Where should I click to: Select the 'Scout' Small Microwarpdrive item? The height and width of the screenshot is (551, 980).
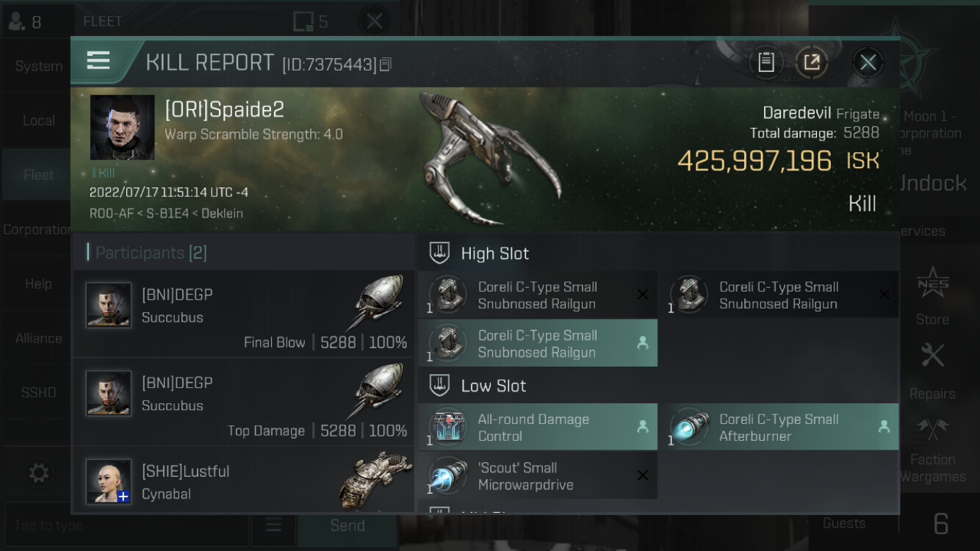click(x=538, y=475)
